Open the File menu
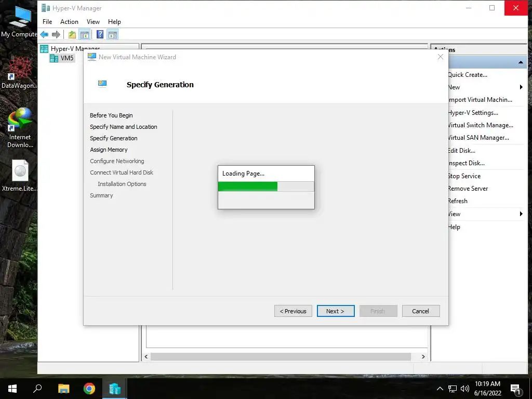This screenshot has height=399, width=532. [x=47, y=22]
